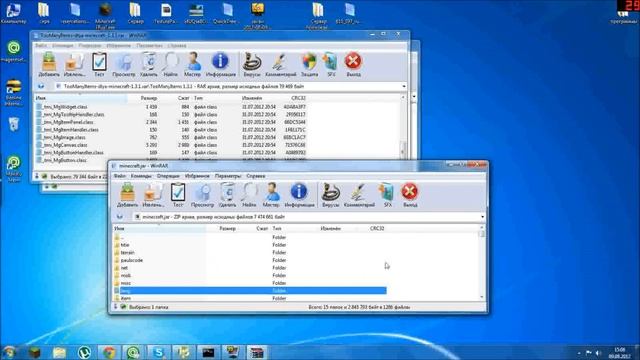Click Extract (Извлечь) in the TooManyItems window toolbar
Viewport: 640px width, 360px height.
pos(75,64)
